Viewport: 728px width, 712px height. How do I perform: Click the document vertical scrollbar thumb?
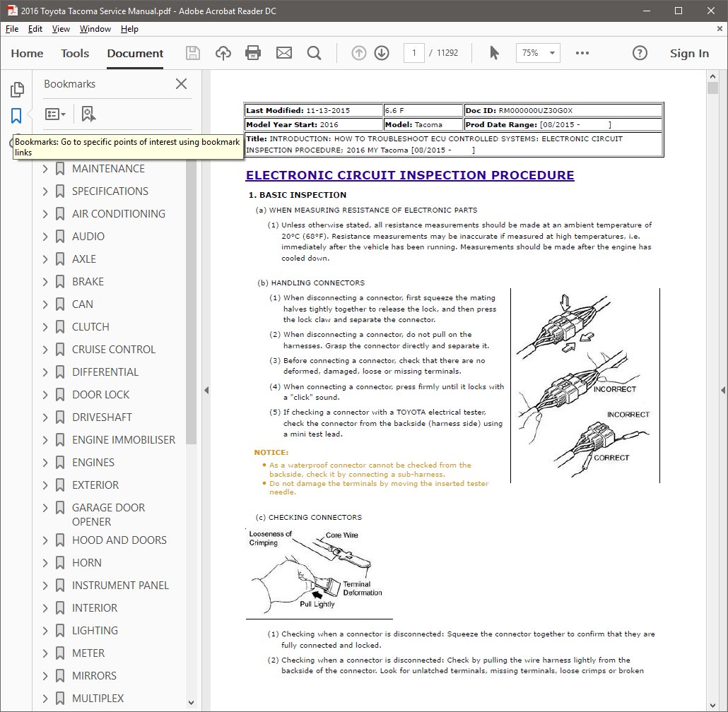712,88
